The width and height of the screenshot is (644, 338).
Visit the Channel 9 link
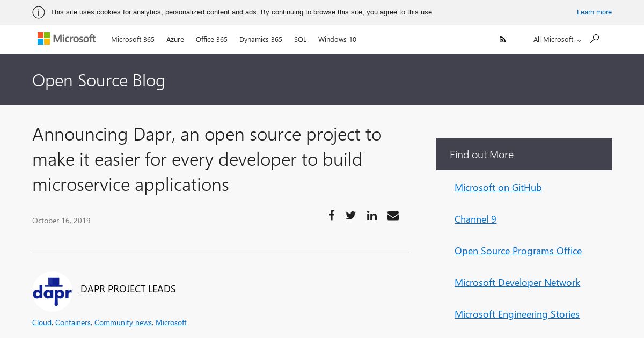tap(475, 219)
